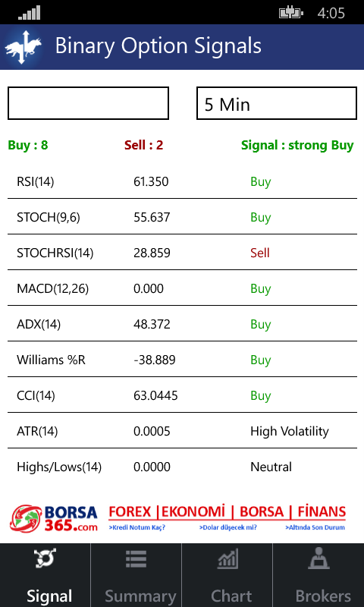Viewport: 364px width, 607px height.
Task: Expand the empty currency pair dropdown
Action: coord(88,103)
